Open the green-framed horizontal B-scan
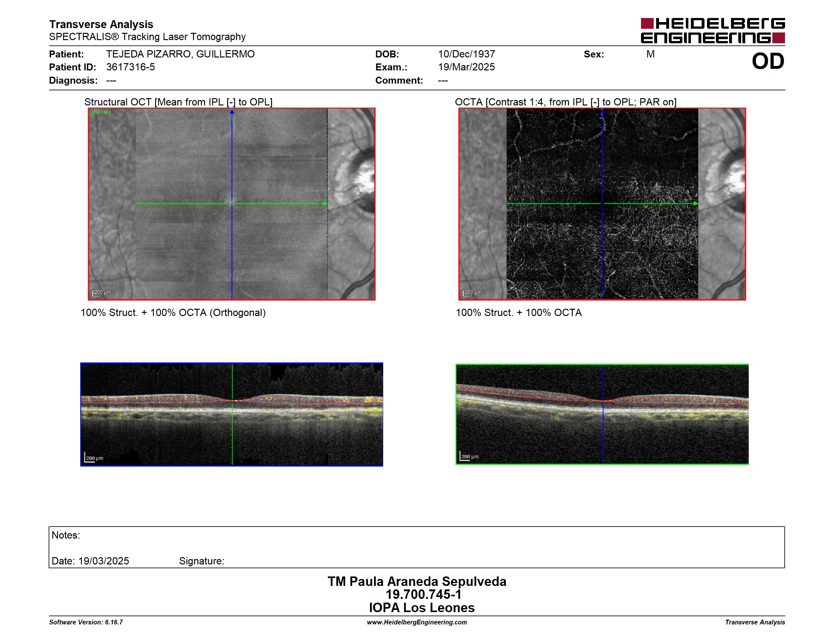The image size is (834, 644). [602, 414]
